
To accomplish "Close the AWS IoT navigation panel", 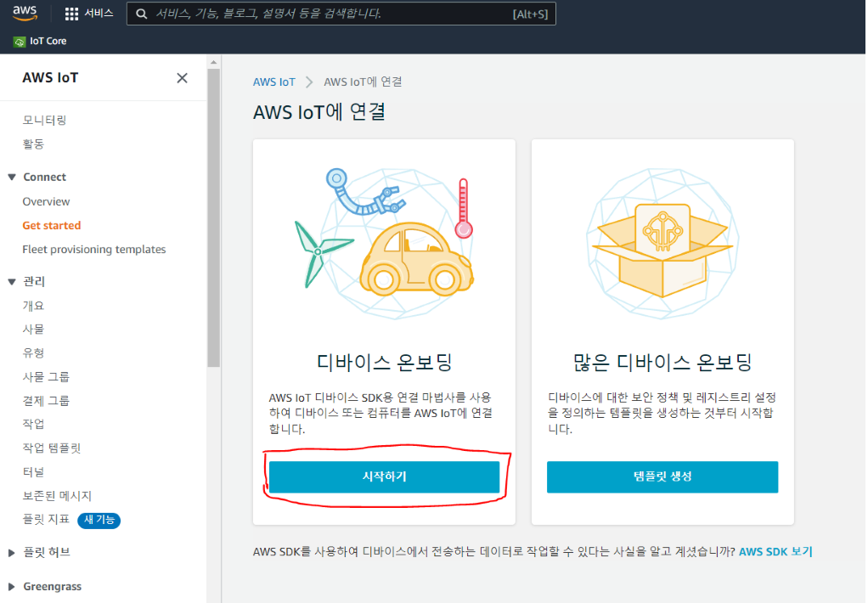I will [x=182, y=78].
